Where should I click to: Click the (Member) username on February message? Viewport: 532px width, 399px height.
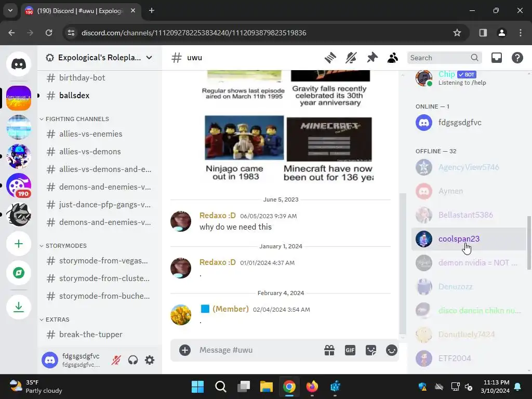click(230, 309)
